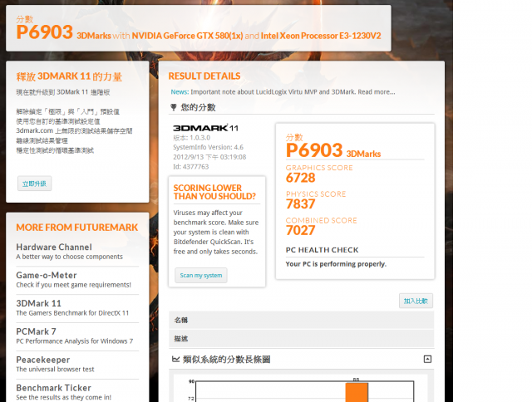
Task: Open the 3DMark 11 sidebar link
Action: 39,303
